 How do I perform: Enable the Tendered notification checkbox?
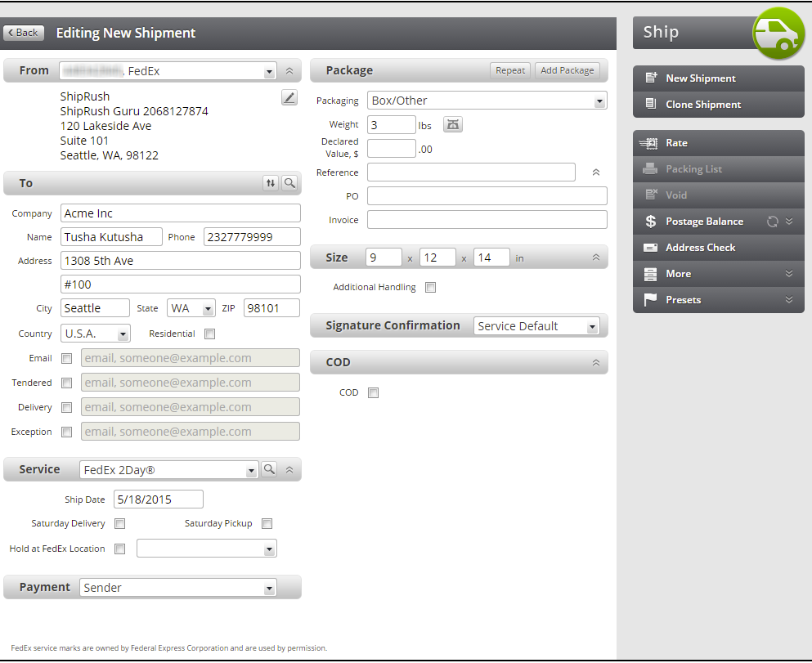pos(67,383)
